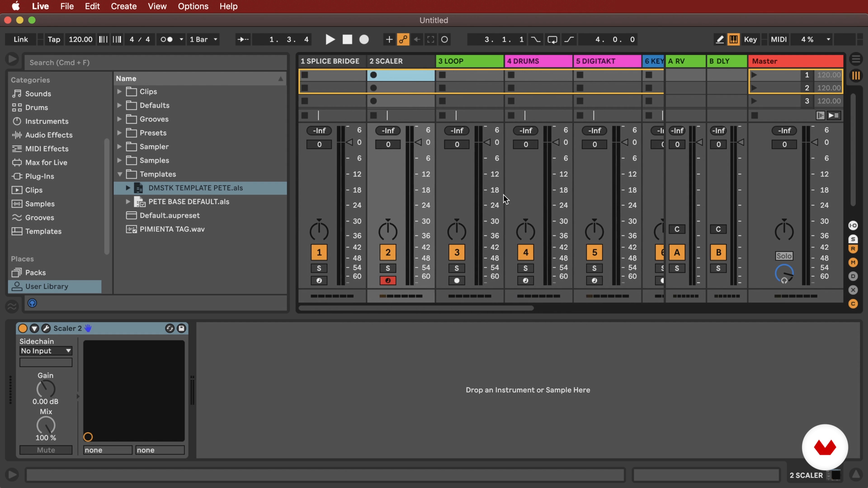Open Scaler 2 Sidechain input dropdown
868x488 pixels.
46,351
